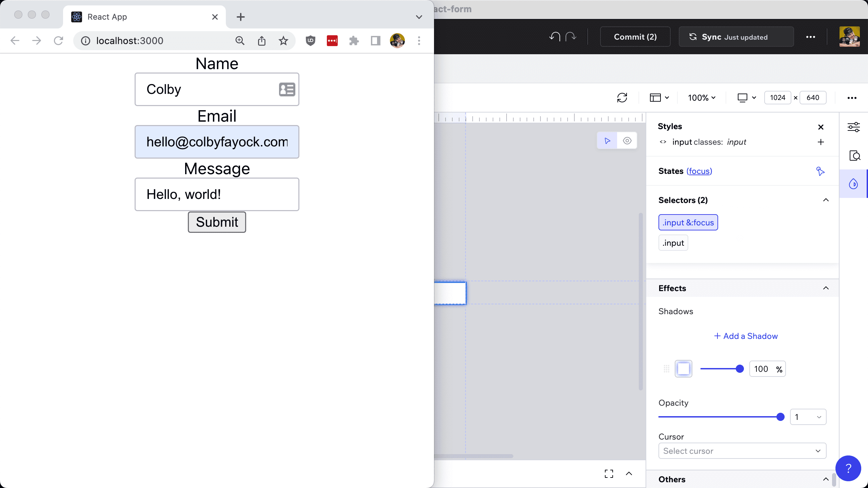Click the Submit button
Image resolution: width=868 pixels, height=488 pixels.
tap(217, 222)
